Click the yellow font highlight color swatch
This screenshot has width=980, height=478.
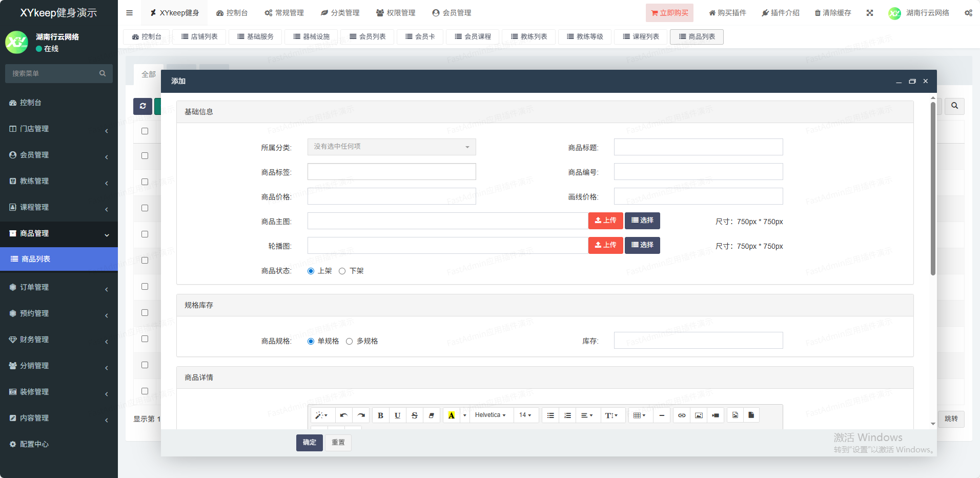coord(451,415)
